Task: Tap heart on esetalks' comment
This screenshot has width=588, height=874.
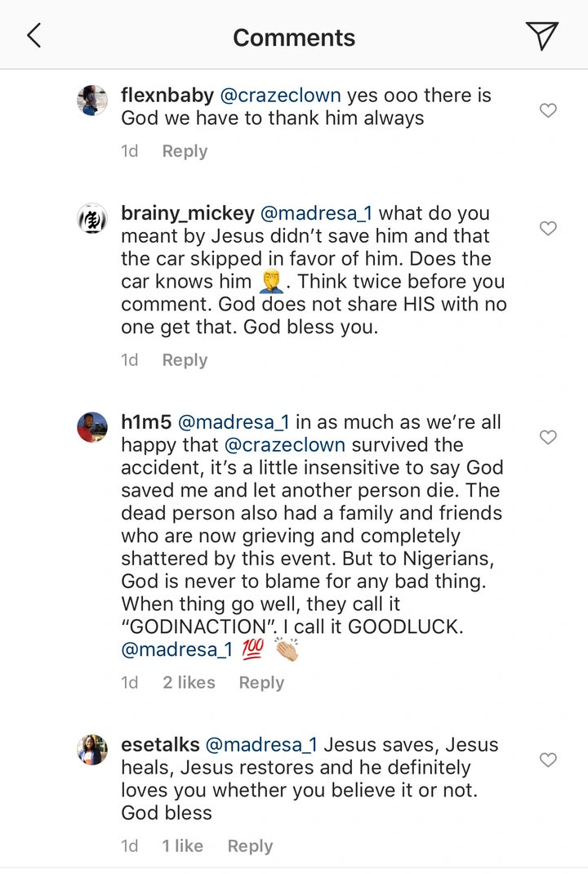Action: pos(549,760)
